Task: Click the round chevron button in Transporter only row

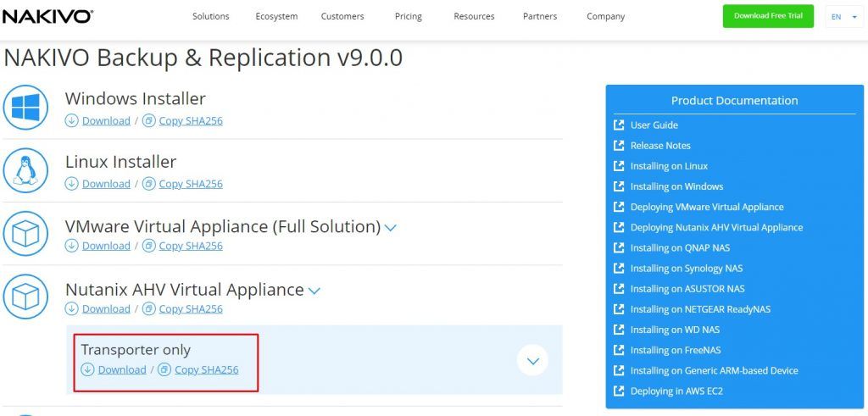Action: tap(532, 361)
